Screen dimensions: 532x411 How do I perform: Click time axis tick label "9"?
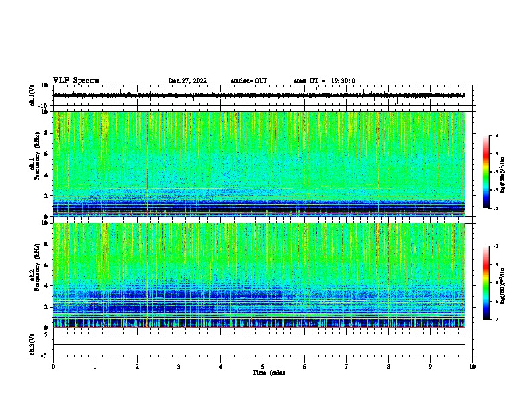430,367
